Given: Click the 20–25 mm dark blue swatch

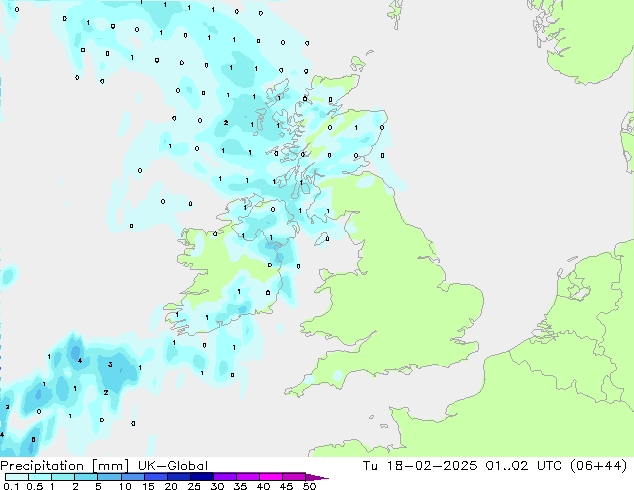Looking at the screenshot, I should (179, 477).
